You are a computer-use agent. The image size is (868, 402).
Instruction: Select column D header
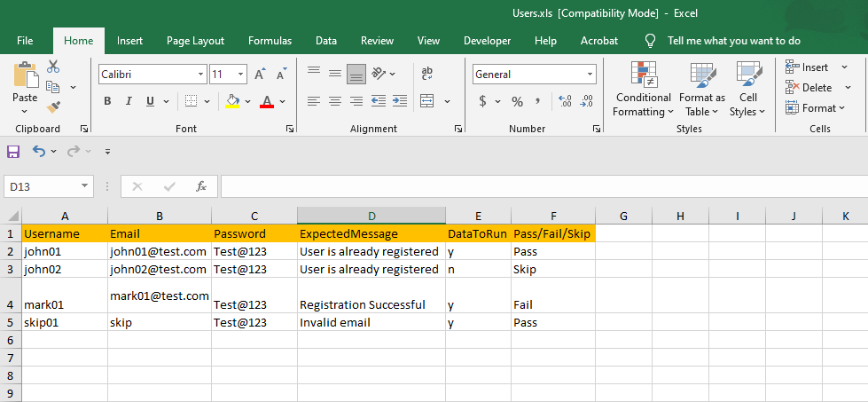(371, 216)
